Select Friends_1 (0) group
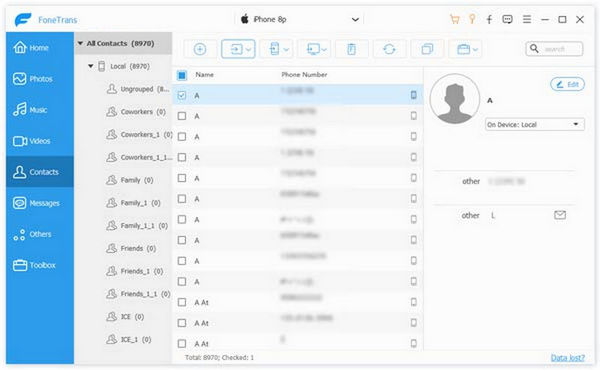This screenshot has width=600, height=370. click(135, 271)
